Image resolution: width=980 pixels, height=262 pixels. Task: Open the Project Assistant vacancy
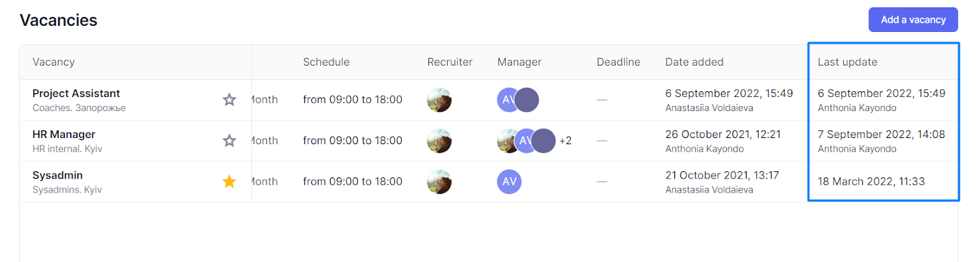(x=76, y=93)
